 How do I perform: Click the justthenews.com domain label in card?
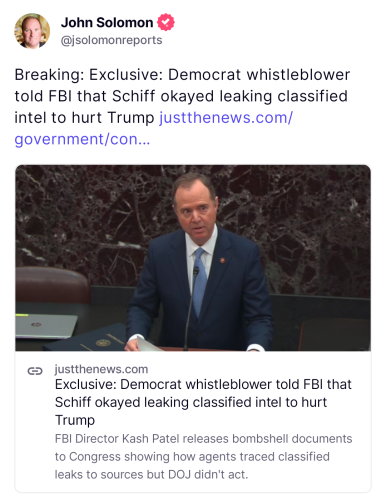(101, 369)
